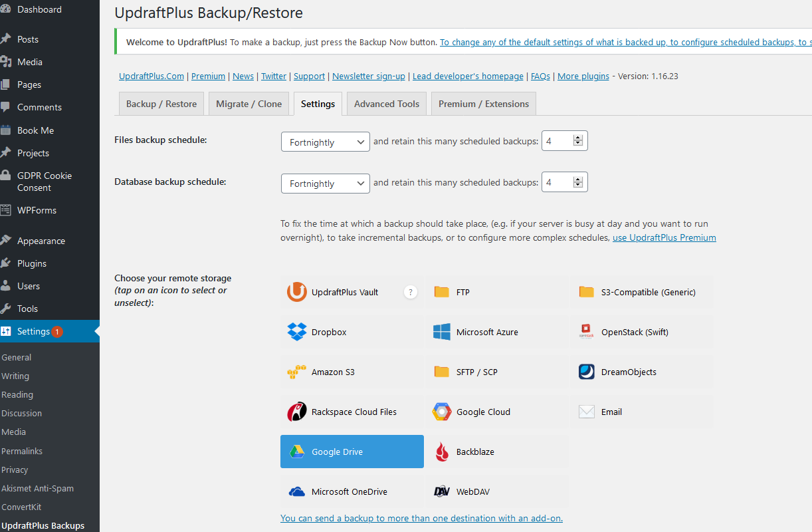Open the News link
Image resolution: width=812 pixels, height=532 pixels.
tap(243, 76)
